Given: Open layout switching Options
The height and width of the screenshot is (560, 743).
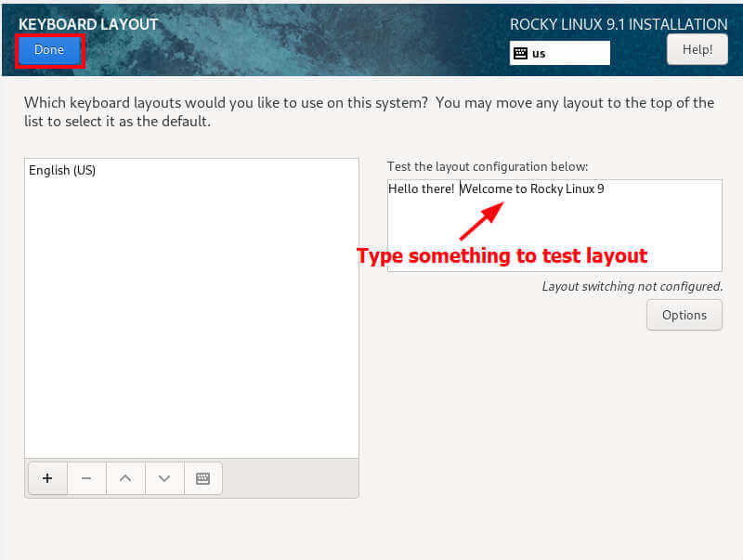Looking at the screenshot, I should tap(684, 315).
